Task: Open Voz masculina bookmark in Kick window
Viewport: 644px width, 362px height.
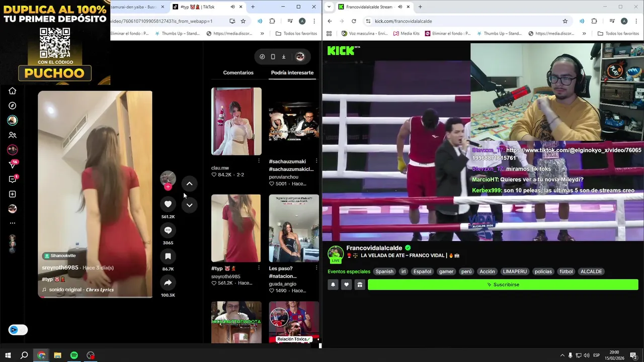Action: 364,34
